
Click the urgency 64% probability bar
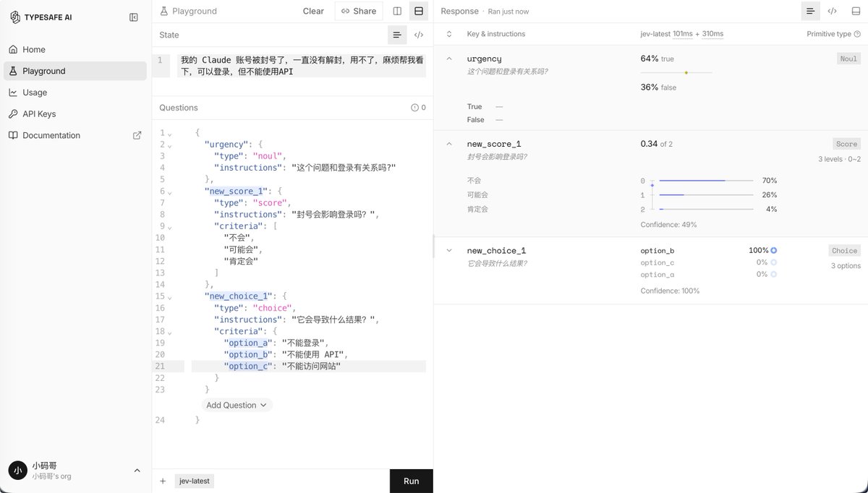click(676, 72)
